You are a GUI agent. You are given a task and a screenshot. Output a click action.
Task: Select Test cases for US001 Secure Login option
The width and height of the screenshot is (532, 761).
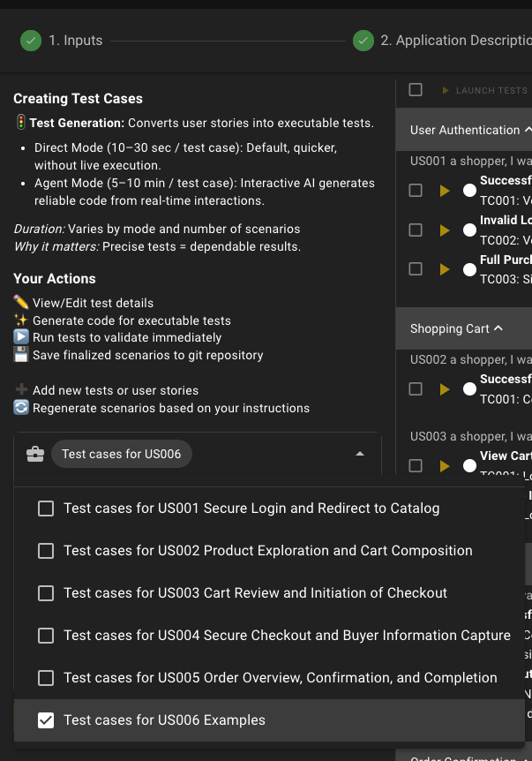point(46,509)
